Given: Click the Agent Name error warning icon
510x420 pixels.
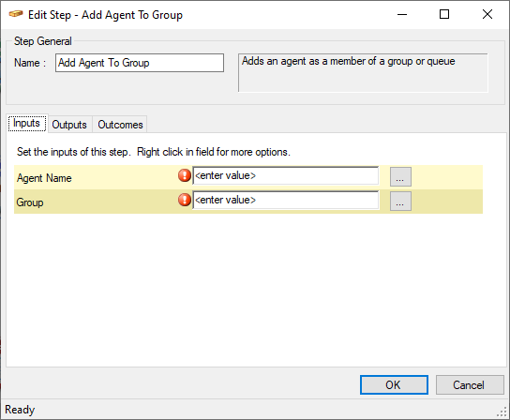Looking at the screenshot, I should point(185,175).
